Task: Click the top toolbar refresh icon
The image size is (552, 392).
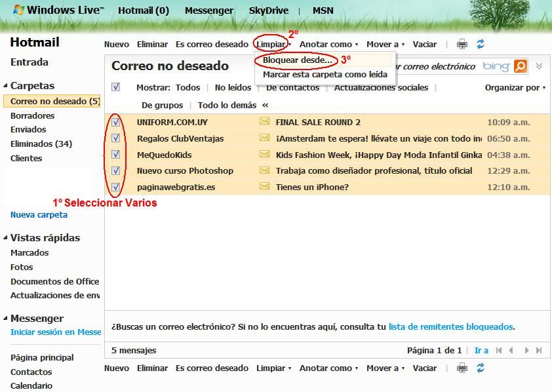Action: click(481, 44)
